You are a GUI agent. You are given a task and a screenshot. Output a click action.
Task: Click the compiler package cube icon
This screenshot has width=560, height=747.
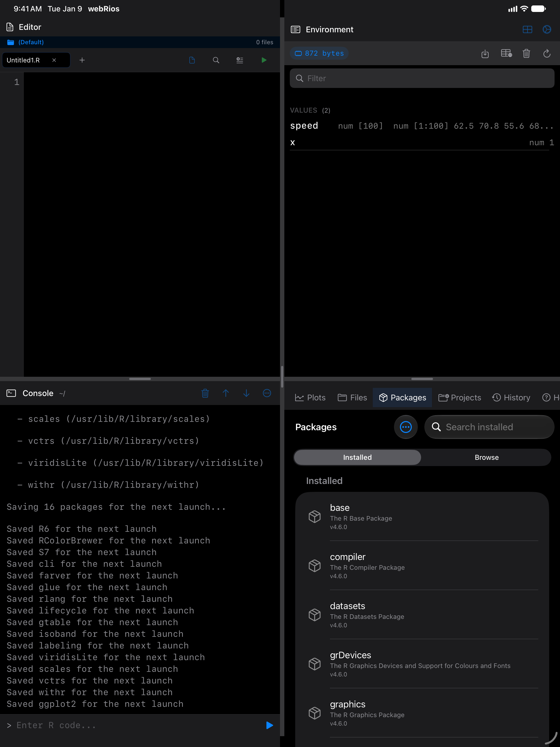coord(315,566)
